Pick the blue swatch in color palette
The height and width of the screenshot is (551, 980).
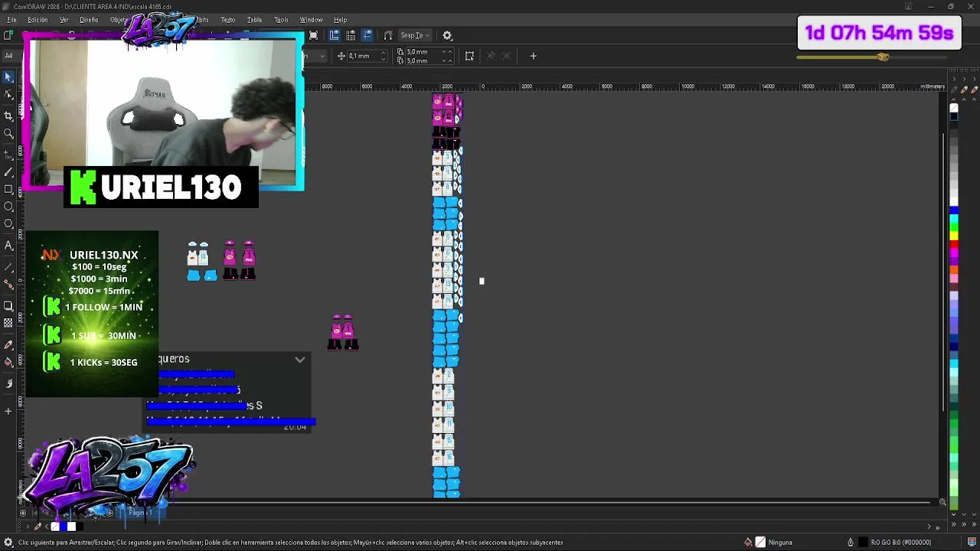(x=954, y=210)
